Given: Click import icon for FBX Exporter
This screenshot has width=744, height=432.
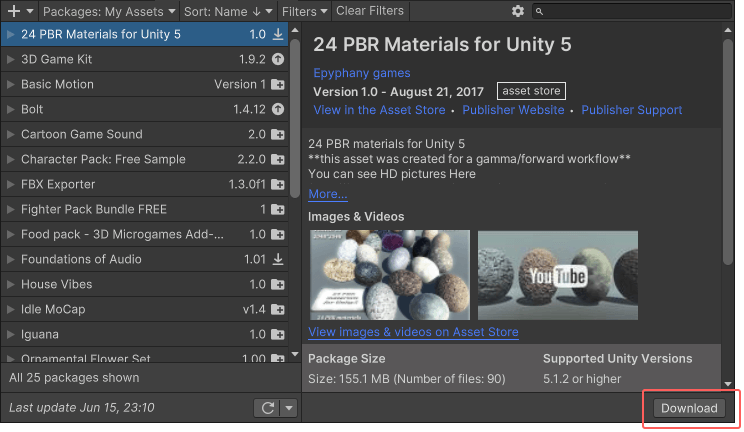Looking at the screenshot, I should point(278,185).
